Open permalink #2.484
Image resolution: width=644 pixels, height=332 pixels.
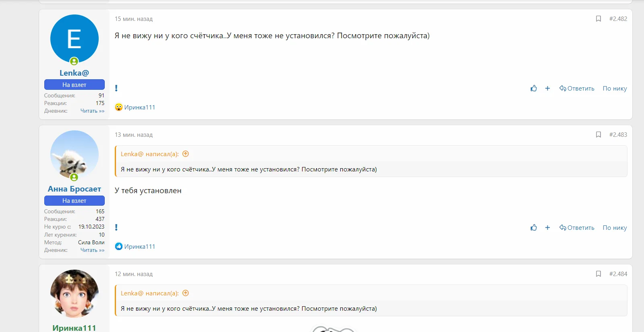(618, 274)
